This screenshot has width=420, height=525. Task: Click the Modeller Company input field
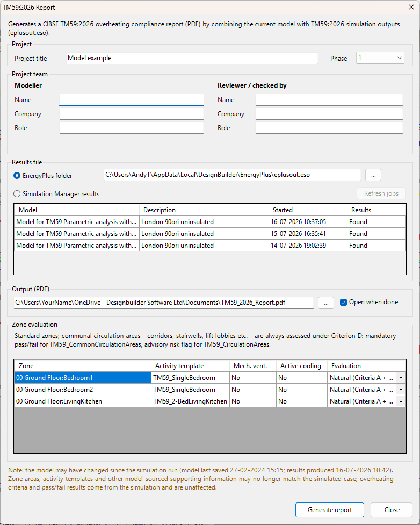132,113
